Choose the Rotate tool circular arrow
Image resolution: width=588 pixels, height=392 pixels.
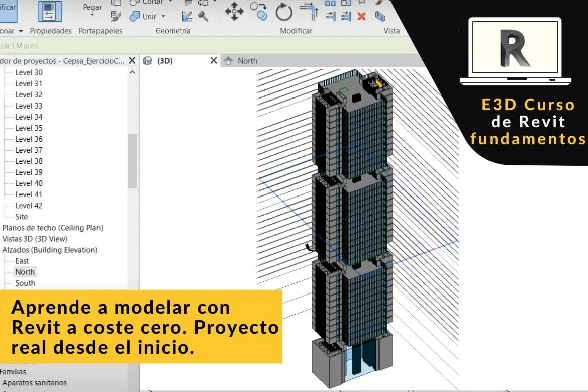[x=284, y=12]
